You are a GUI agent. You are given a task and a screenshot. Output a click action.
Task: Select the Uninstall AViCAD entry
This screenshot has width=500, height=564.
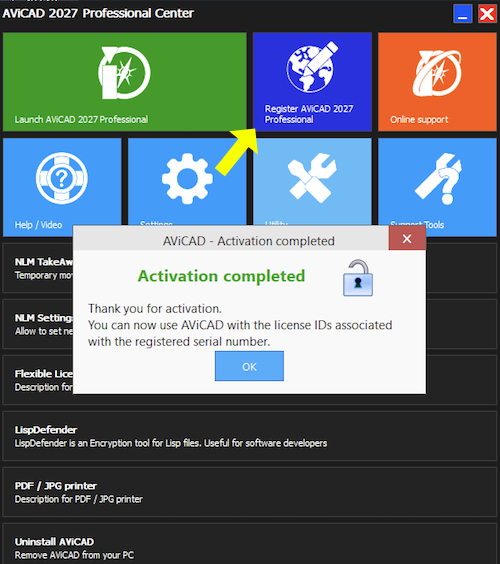coord(250,544)
